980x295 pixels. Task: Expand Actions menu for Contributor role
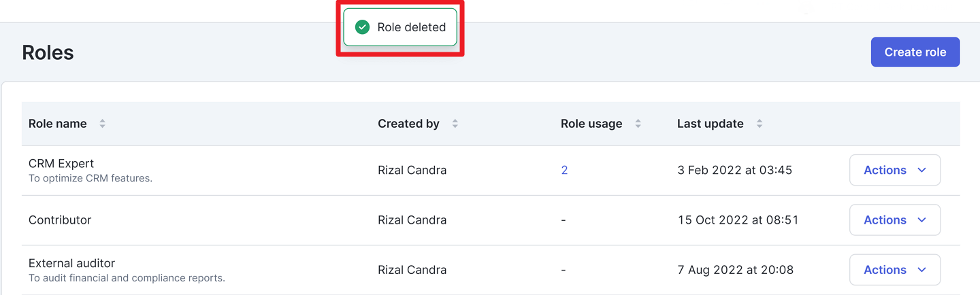click(x=894, y=220)
